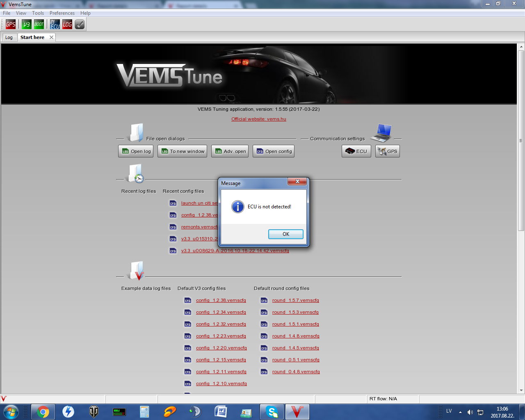This screenshot has width=525, height=420.
Task: Click the CFG icon beside round_1.5.7.vemscfg
Action: (264, 300)
